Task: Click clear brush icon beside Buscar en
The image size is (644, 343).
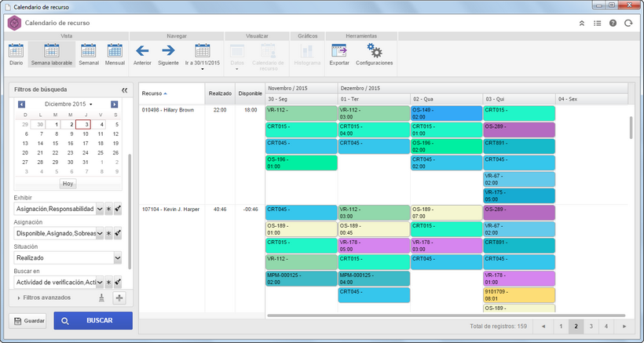Action: (x=118, y=283)
